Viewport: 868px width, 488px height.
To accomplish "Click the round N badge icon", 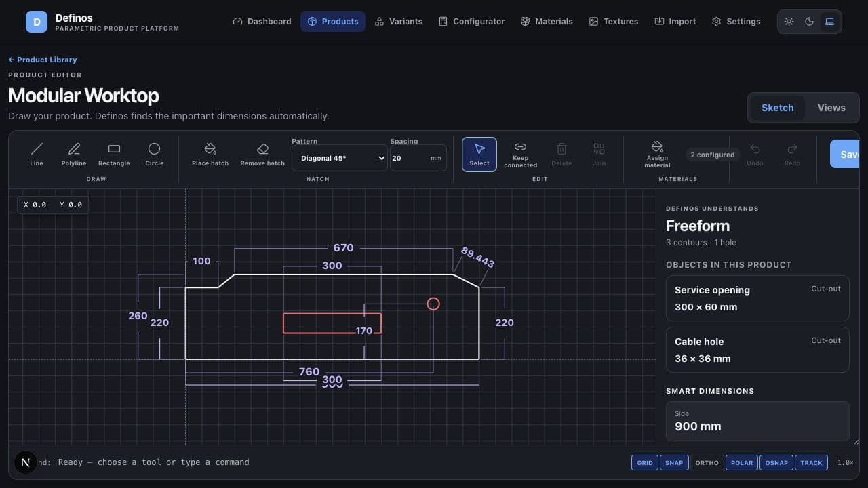I will (26, 462).
